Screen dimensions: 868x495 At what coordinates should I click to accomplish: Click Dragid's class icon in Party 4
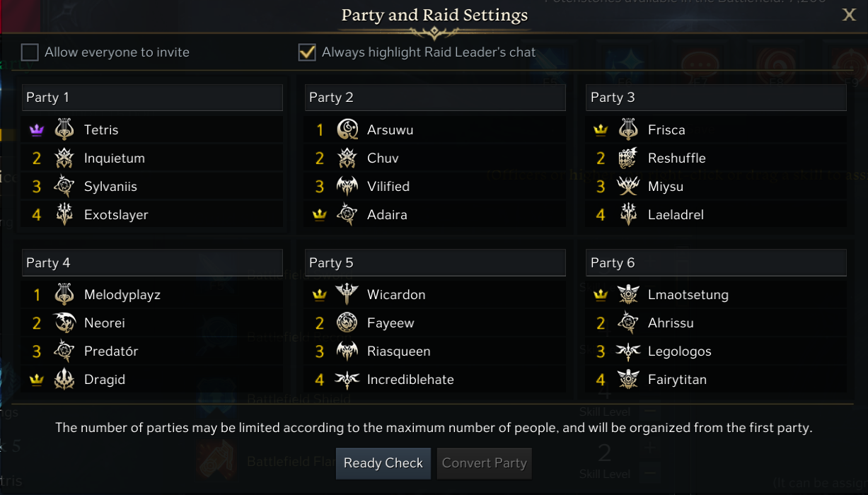point(64,380)
